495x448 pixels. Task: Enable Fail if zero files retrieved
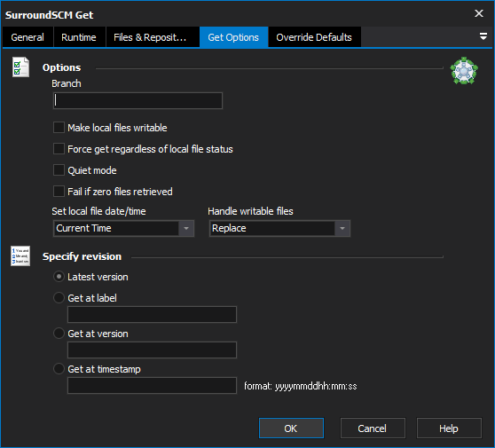pyautogui.click(x=59, y=192)
